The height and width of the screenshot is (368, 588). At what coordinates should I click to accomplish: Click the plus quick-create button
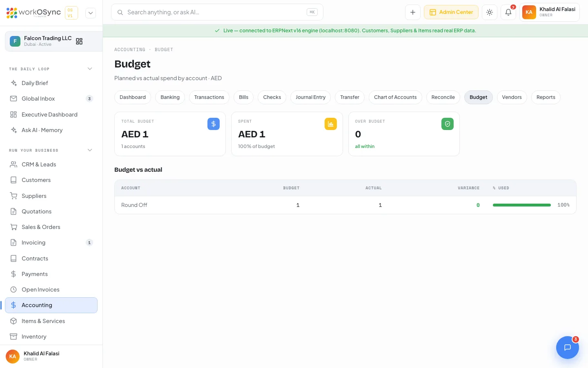click(x=413, y=12)
